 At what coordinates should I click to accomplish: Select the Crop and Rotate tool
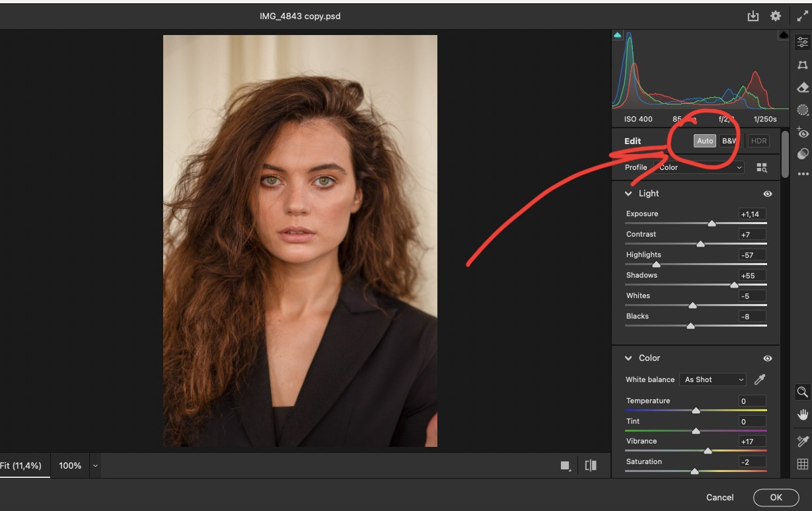[802, 65]
